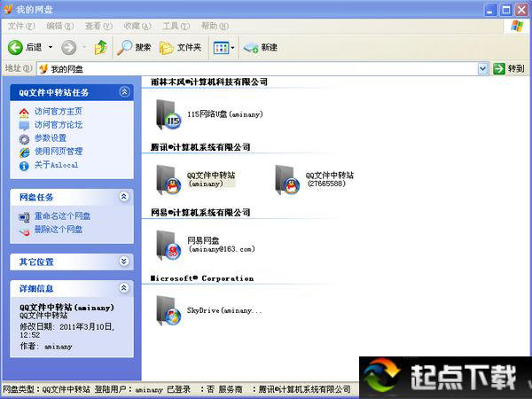Open the 工具(T) menu
Viewport: 532px width, 399px height.
tap(176, 26)
